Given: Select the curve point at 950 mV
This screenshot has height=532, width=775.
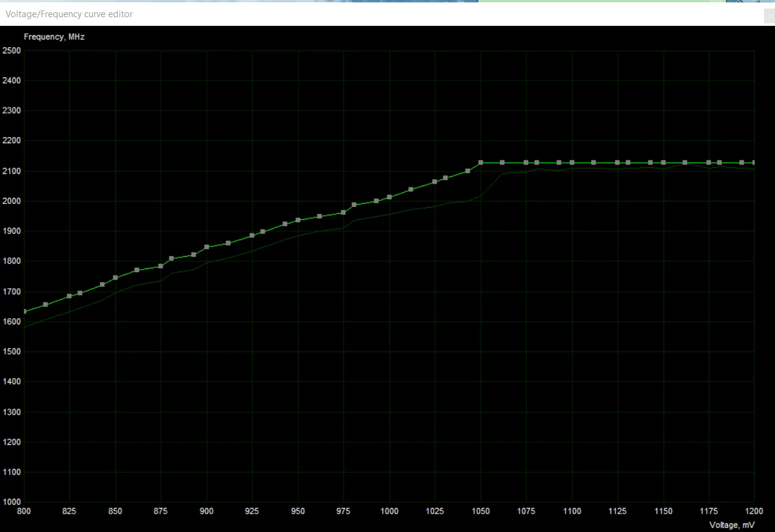Looking at the screenshot, I should (x=298, y=220).
